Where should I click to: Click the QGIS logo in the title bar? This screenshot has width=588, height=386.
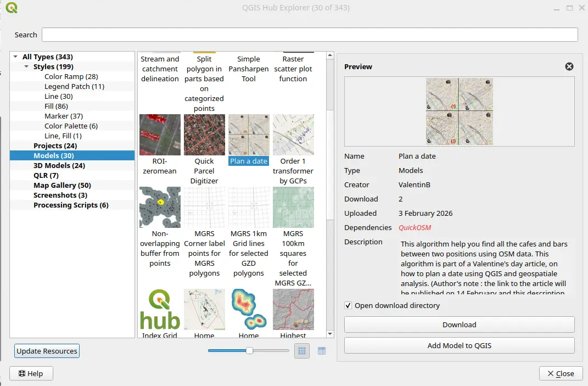pos(11,9)
